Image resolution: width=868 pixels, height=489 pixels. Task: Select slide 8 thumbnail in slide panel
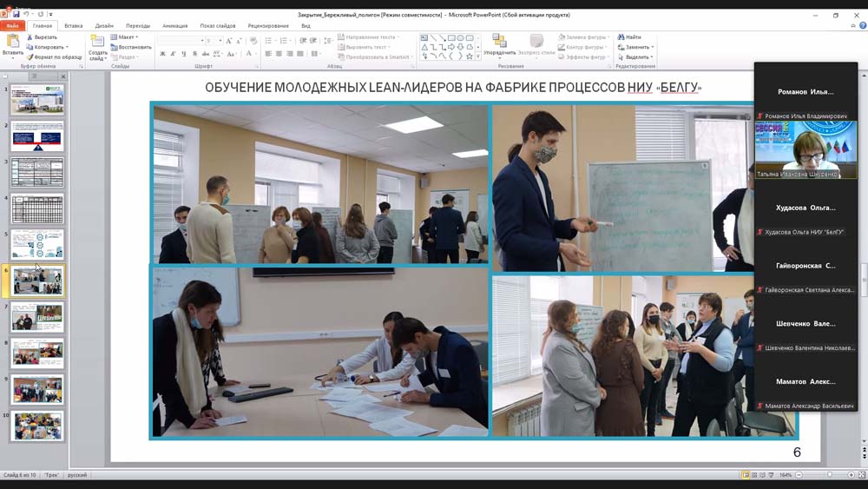[x=36, y=354]
